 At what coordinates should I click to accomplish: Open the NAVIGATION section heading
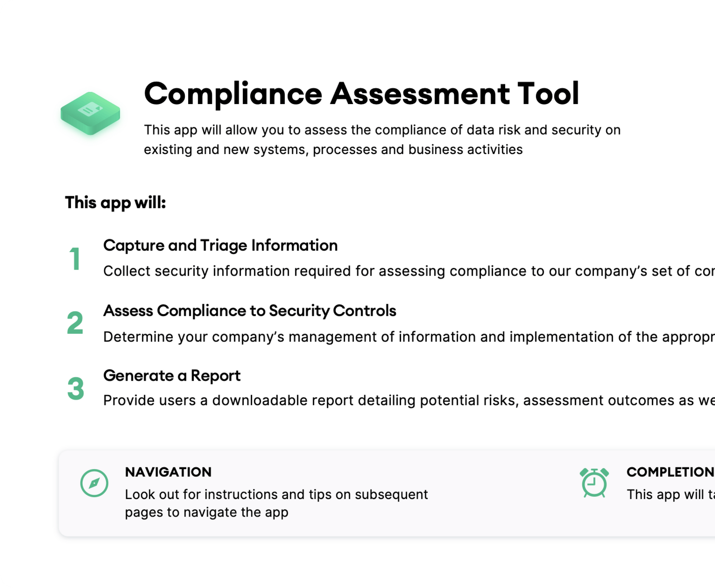pos(168,472)
